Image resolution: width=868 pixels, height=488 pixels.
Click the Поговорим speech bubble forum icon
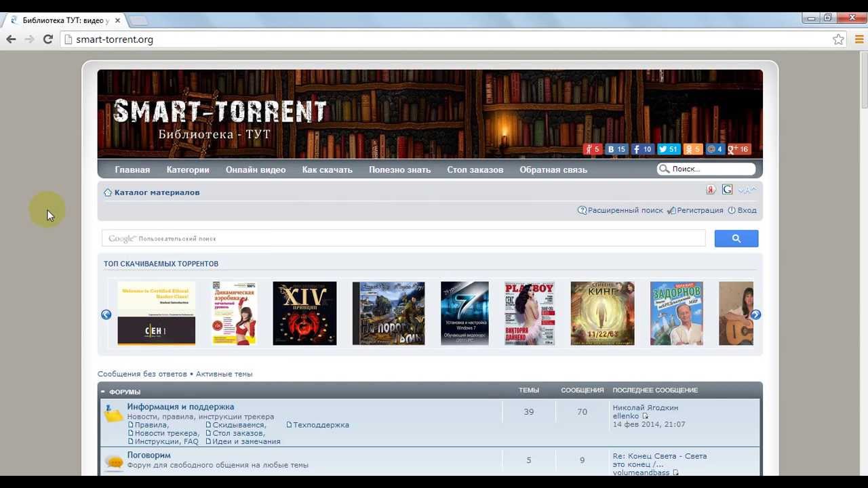[x=115, y=462]
